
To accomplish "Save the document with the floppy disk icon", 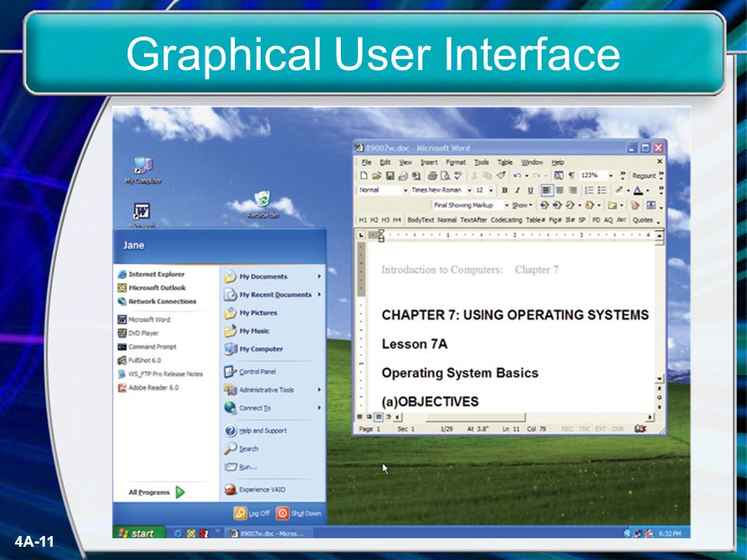I will pos(390,176).
